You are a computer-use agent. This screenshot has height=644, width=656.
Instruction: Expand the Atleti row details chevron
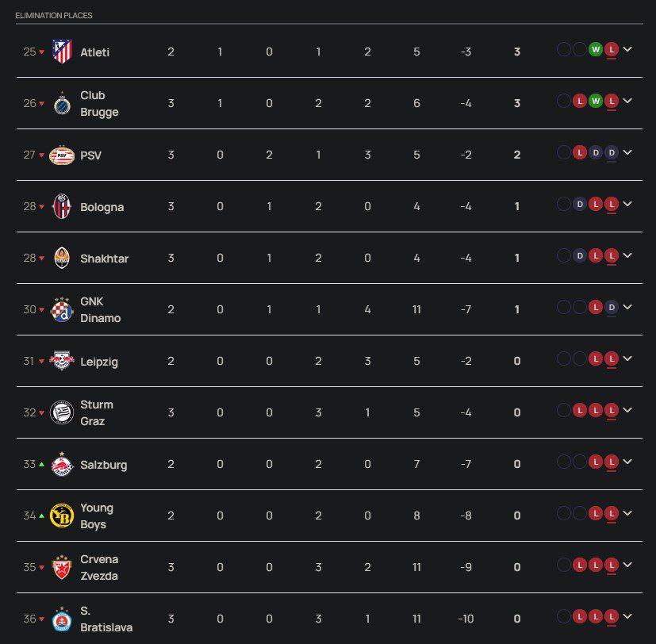click(x=627, y=49)
